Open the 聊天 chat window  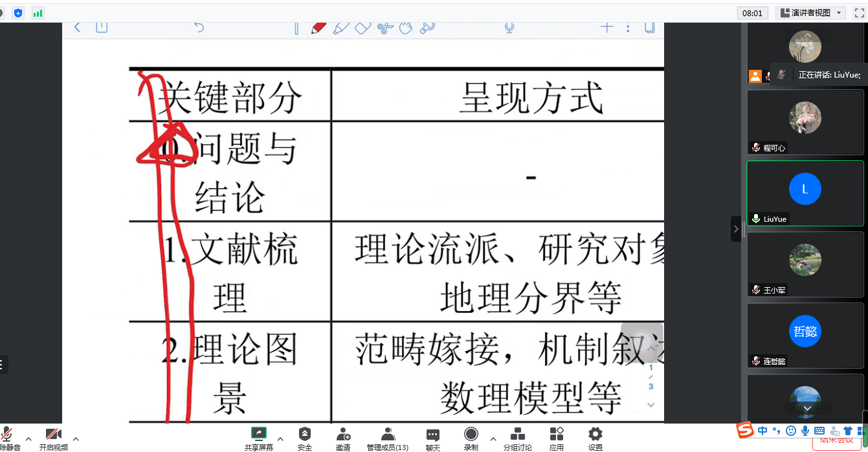pyautogui.click(x=433, y=438)
